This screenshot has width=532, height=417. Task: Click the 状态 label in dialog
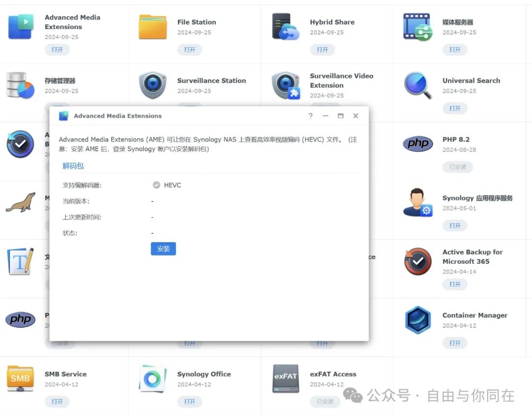70,233
